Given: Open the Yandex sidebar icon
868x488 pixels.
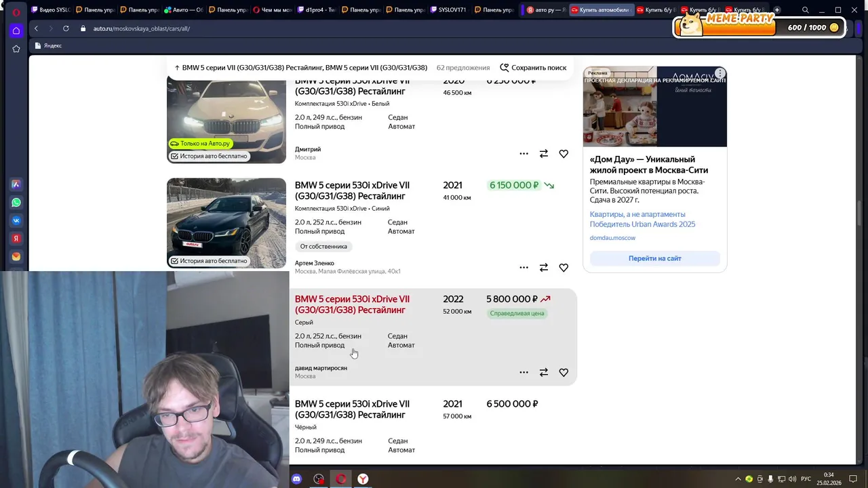Looking at the screenshot, I should point(16,239).
